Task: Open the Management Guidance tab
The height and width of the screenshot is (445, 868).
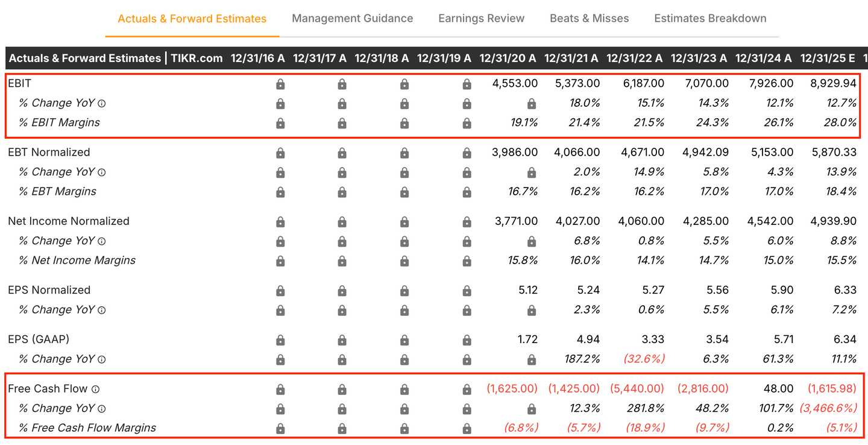Action: click(352, 19)
